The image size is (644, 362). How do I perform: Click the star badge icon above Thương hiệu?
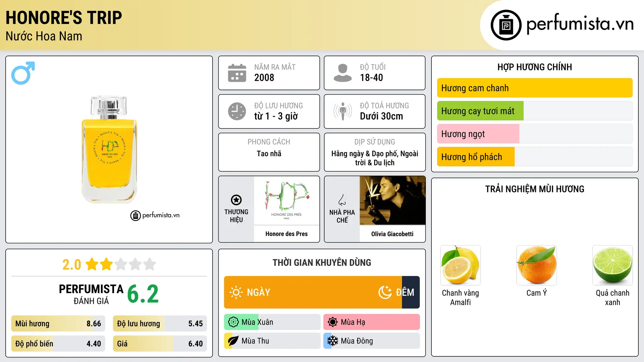click(x=236, y=200)
